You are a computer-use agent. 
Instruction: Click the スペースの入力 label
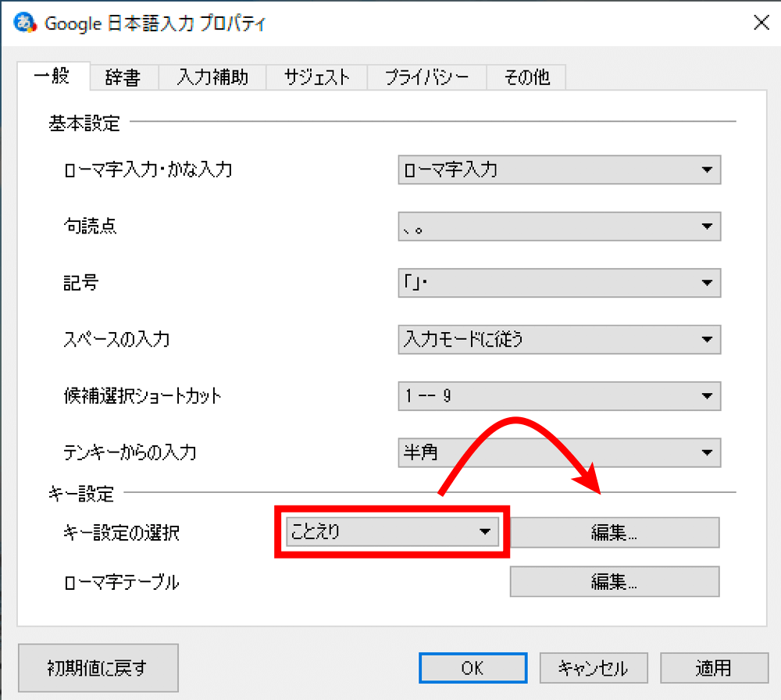(x=116, y=339)
